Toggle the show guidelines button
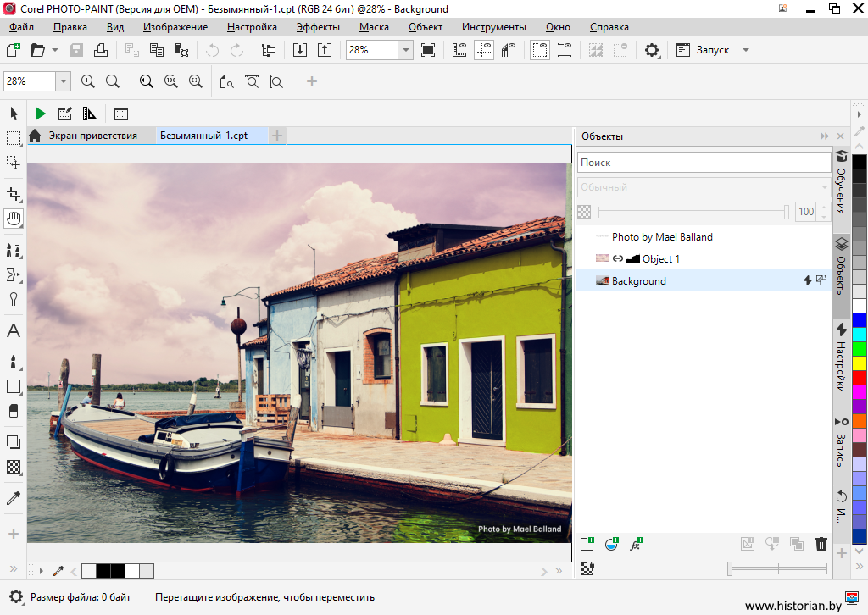This screenshot has width=868, height=615. click(484, 50)
